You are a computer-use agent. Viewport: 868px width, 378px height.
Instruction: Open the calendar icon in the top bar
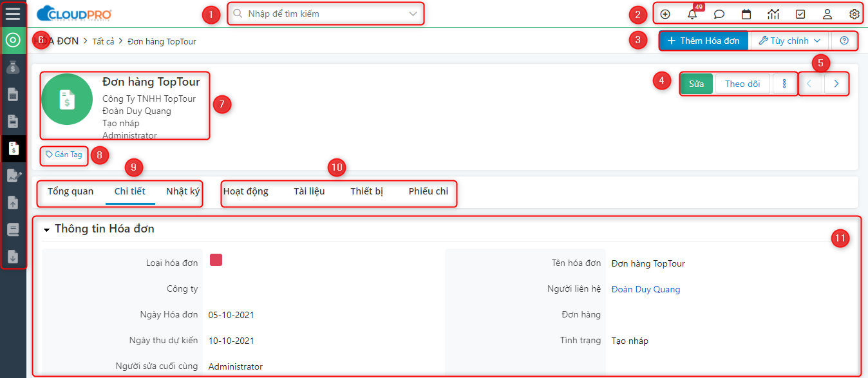click(746, 14)
